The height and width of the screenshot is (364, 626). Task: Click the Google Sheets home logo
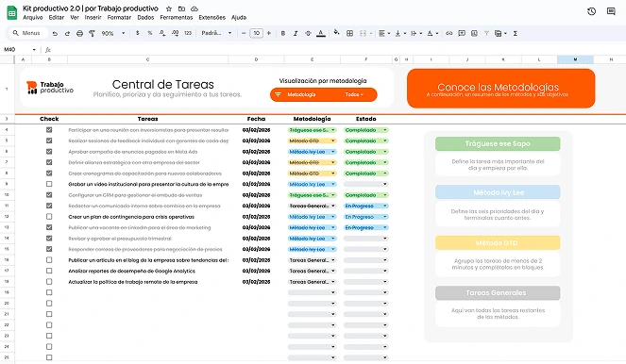point(12,13)
